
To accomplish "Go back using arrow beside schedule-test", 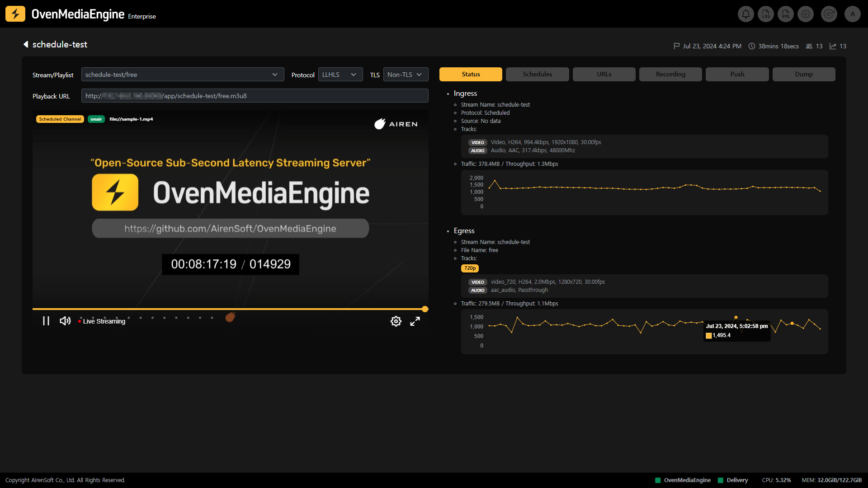I will point(26,44).
